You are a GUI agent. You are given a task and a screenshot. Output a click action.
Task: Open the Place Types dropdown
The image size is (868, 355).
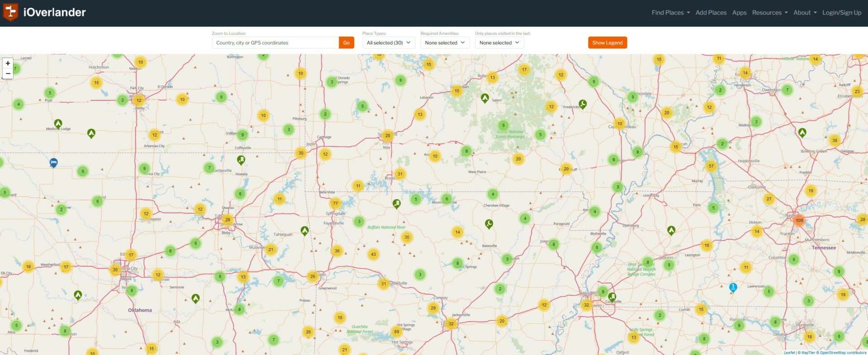click(388, 43)
